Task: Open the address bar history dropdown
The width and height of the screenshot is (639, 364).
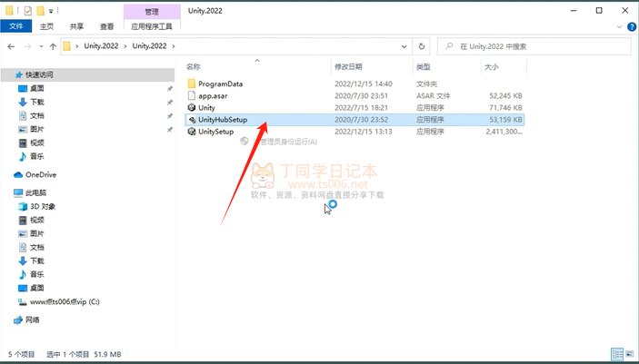Action: pyautogui.click(x=404, y=45)
